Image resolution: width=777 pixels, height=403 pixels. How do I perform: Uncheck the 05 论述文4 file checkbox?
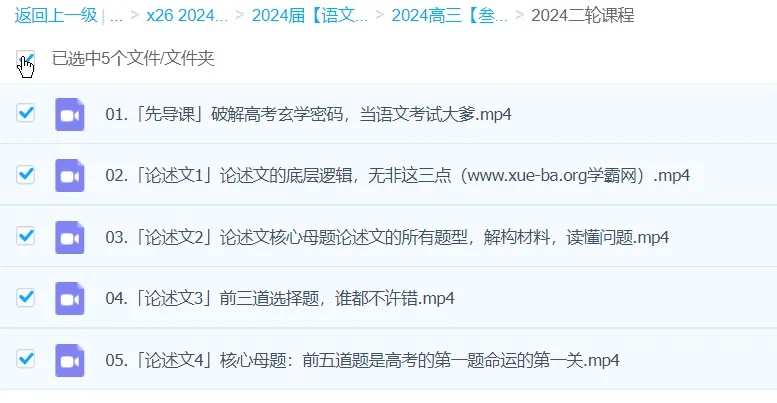pos(26,358)
